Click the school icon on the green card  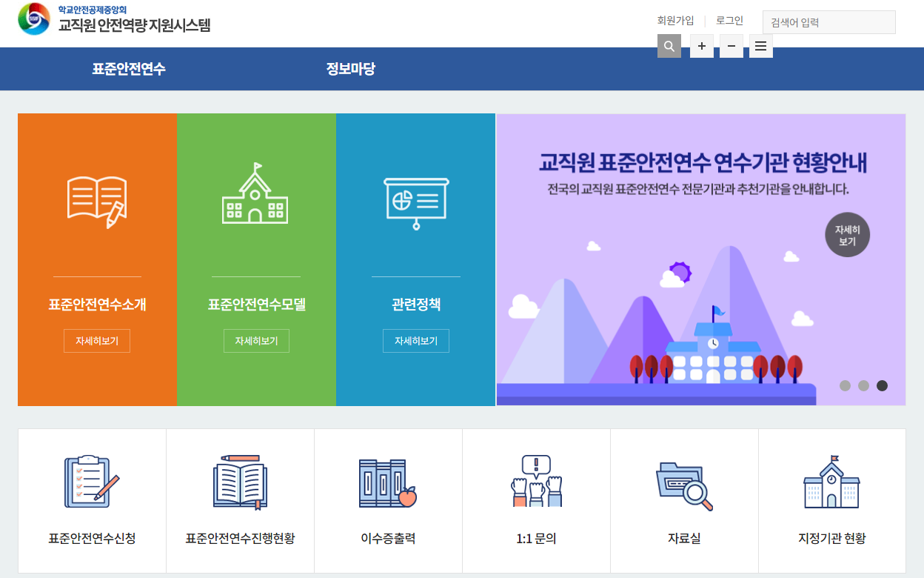(x=256, y=196)
